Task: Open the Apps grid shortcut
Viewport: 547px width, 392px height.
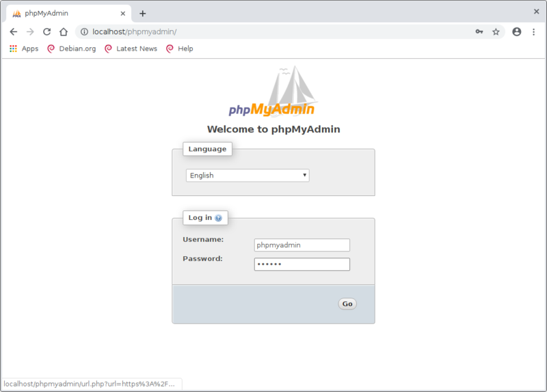Action: [x=24, y=48]
